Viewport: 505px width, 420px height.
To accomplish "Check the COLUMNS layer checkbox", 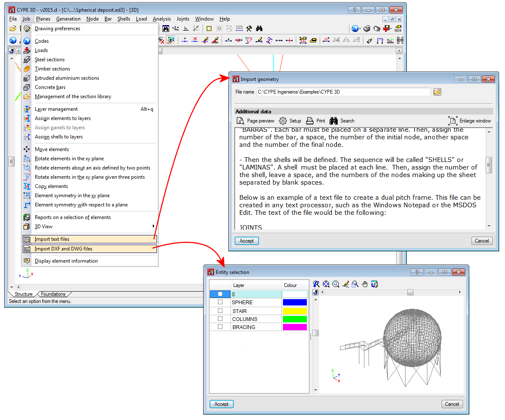I will (220, 319).
